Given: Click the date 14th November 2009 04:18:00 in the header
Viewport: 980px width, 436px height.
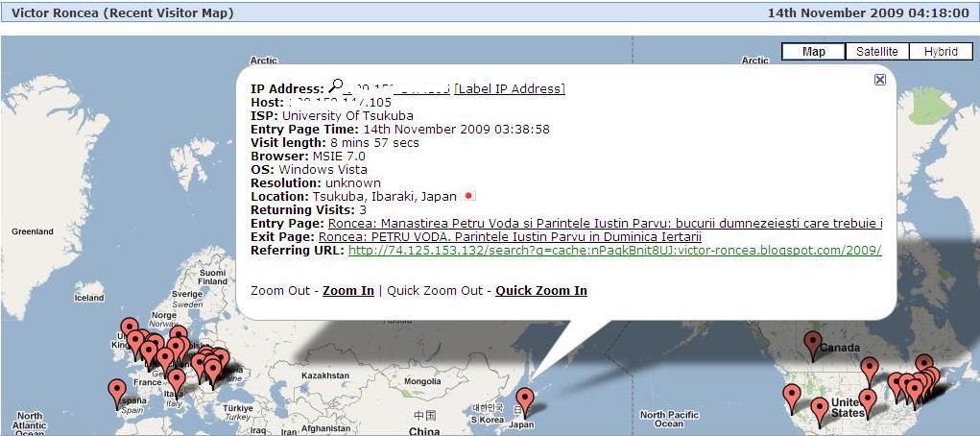Looking at the screenshot, I should [868, 12].
